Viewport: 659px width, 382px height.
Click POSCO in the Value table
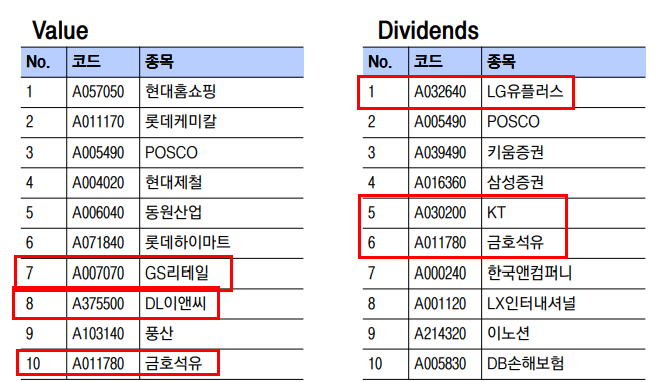click(171, 152)
